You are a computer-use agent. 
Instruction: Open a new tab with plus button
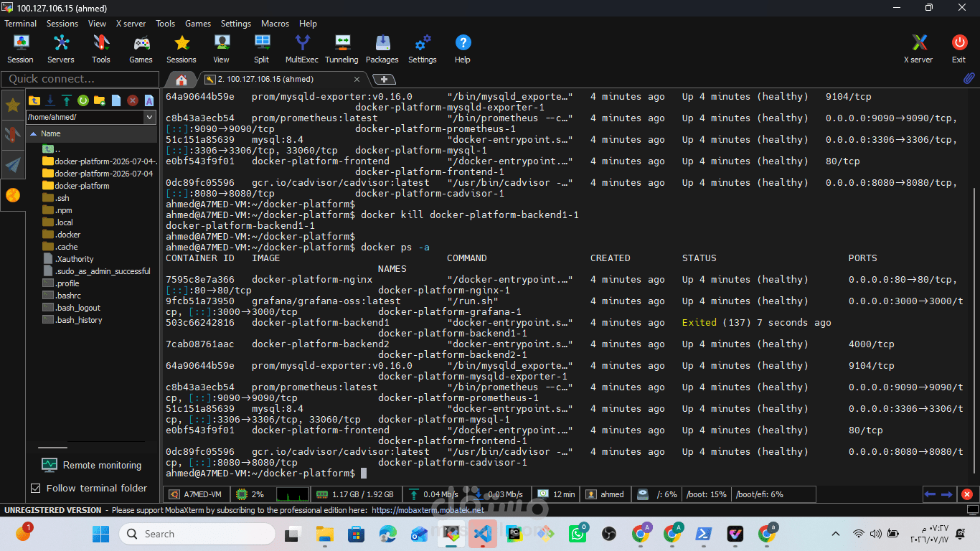(x=385, y=79)
